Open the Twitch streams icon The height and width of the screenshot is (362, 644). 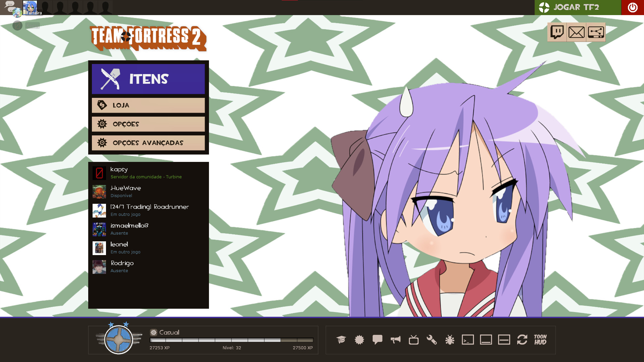(557, 32)
